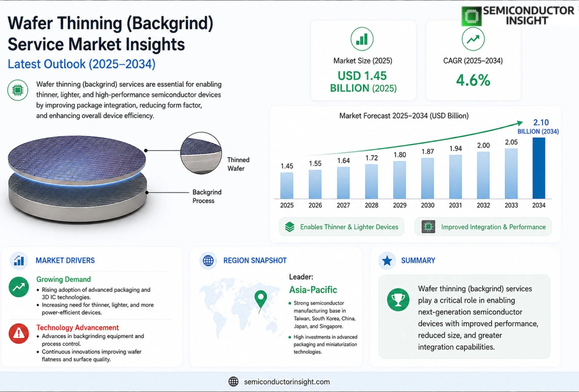The height and width of the screenshot is (392, 579).
Task: Click the '2033' year axis label
Action: click(511, 205)
